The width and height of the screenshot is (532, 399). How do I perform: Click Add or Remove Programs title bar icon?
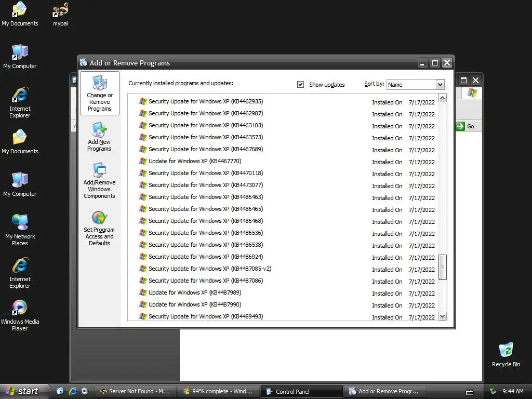pos(84,62)
